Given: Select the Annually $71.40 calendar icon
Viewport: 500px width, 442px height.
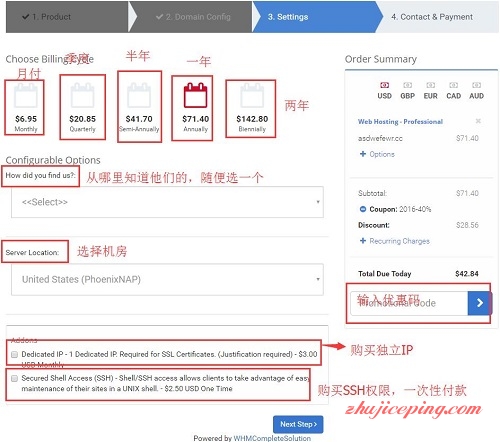Looking at the screenshot, I should 196,95.
